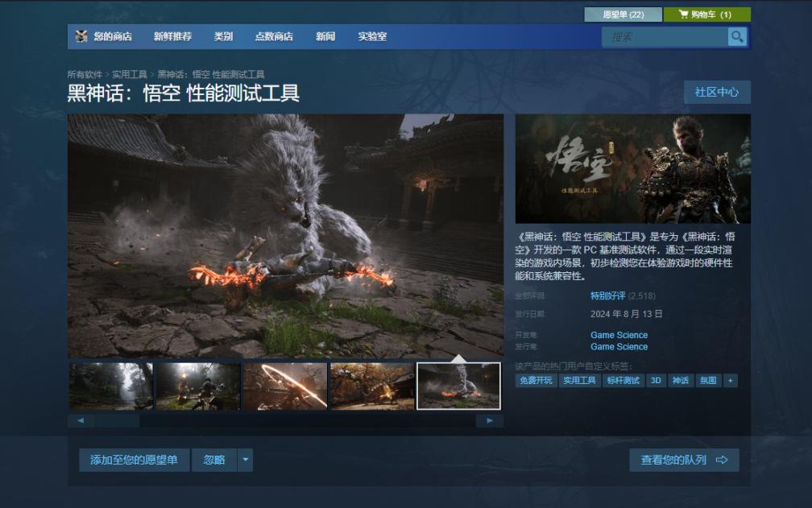The height and width of the screenshot is (508, 812).
Task: Go to the 点数商店 tab
Action: [x=274, y=37]
